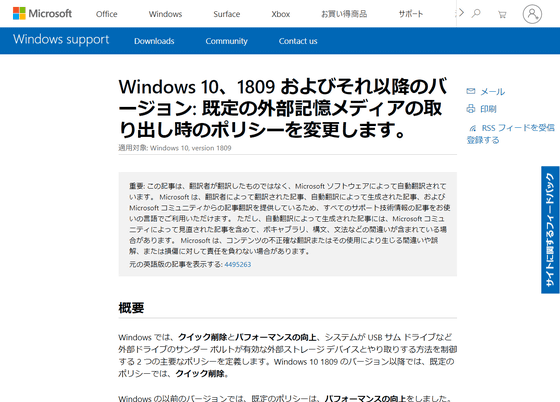Open the Contact us tab

coord(298,41)
